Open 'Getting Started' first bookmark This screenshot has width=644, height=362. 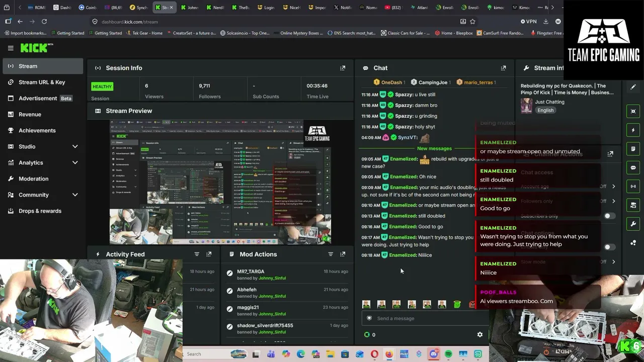pos(65,33)
